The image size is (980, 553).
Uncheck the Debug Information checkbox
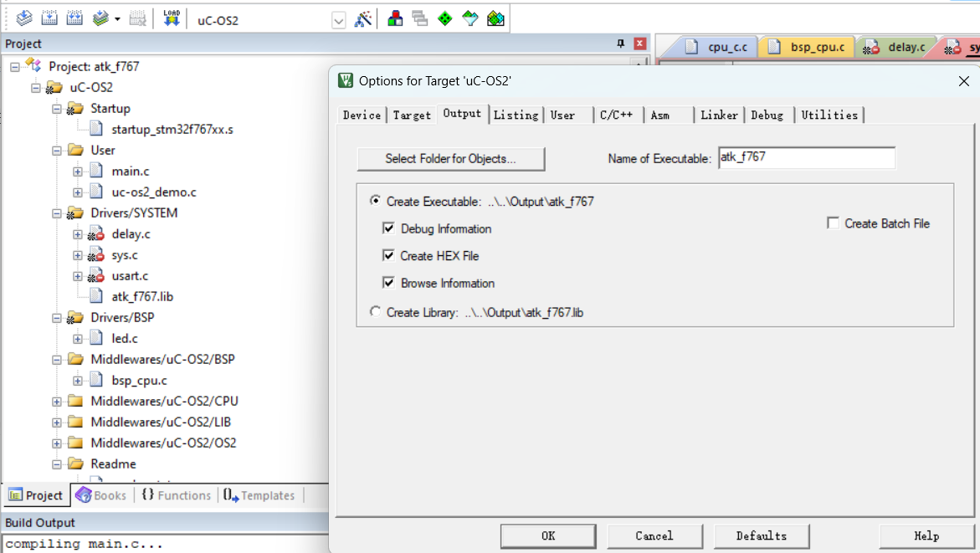(x=388, y=228)
